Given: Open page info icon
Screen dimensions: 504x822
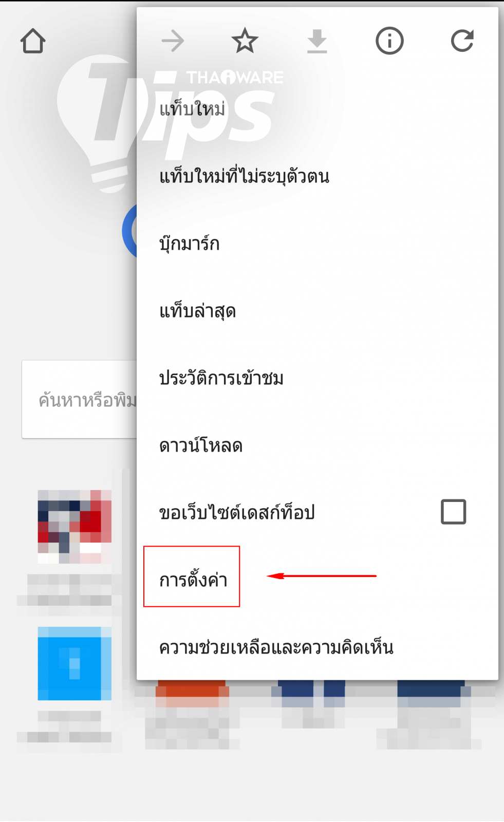Looking at the screenshot, I should (x=389, y=41).
